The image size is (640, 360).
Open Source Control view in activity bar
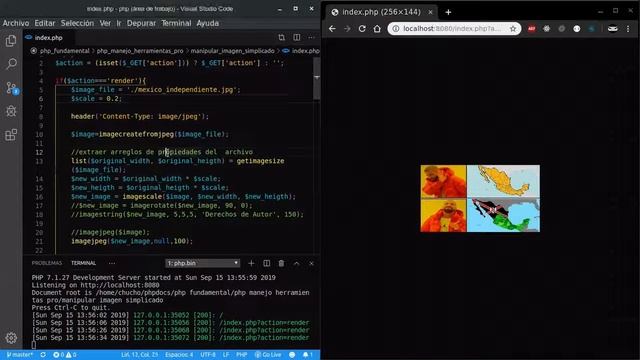(x=11, y=88)
